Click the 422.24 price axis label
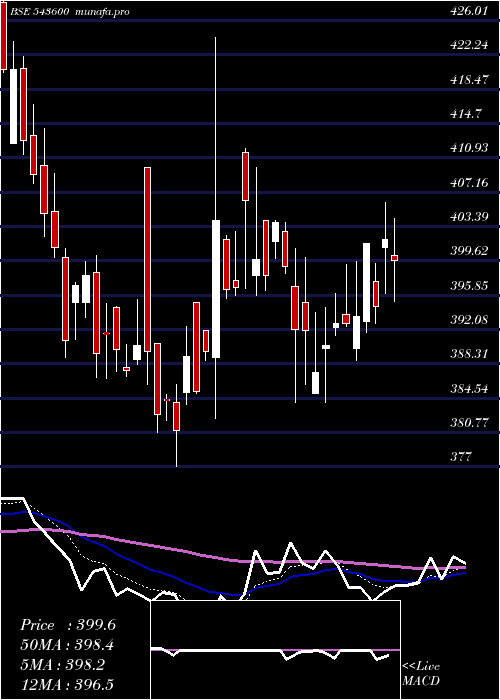Viewport: 500px width, 700px height. coord(467,45)
